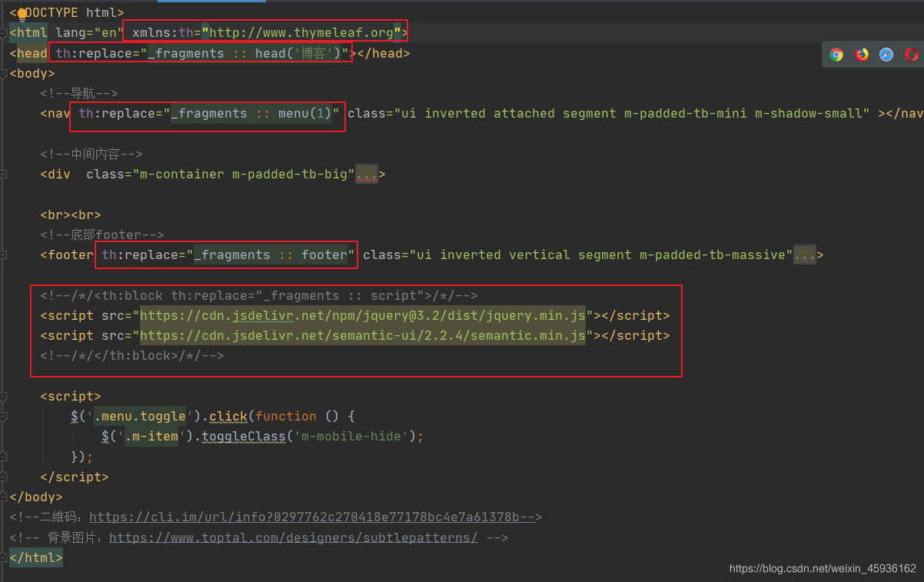
Task: Expand the ellipsis after m-padded-tb-big div
Action: coord(366,175)
